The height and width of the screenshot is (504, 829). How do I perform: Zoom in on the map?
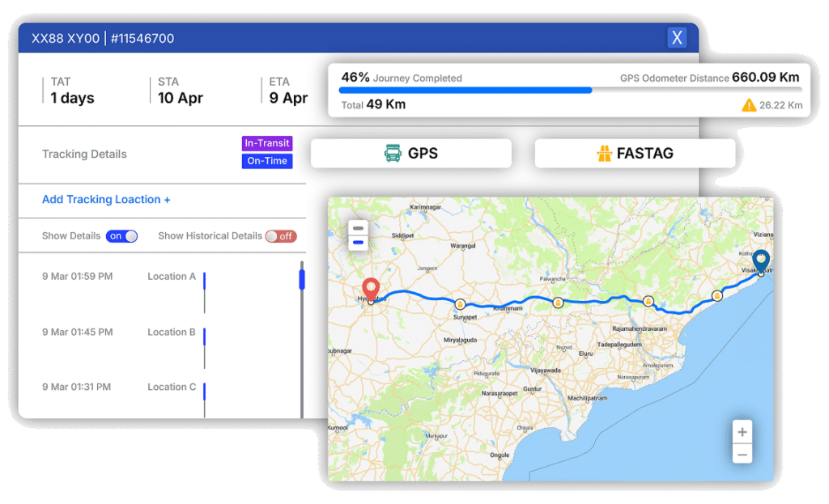(742, 432)
